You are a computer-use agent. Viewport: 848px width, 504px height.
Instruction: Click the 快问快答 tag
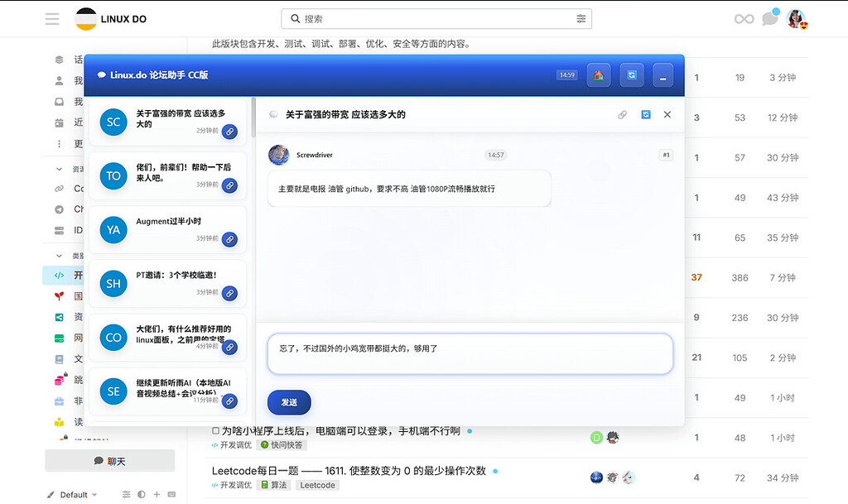[x=282, y=444]
